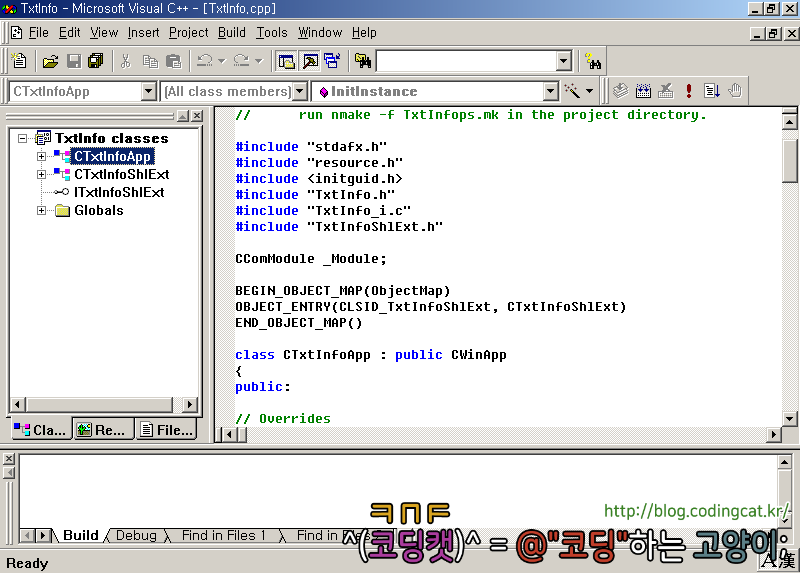800x573 pixels.
Task: Execute program red exclamation icon
Action: pos(689,91)
